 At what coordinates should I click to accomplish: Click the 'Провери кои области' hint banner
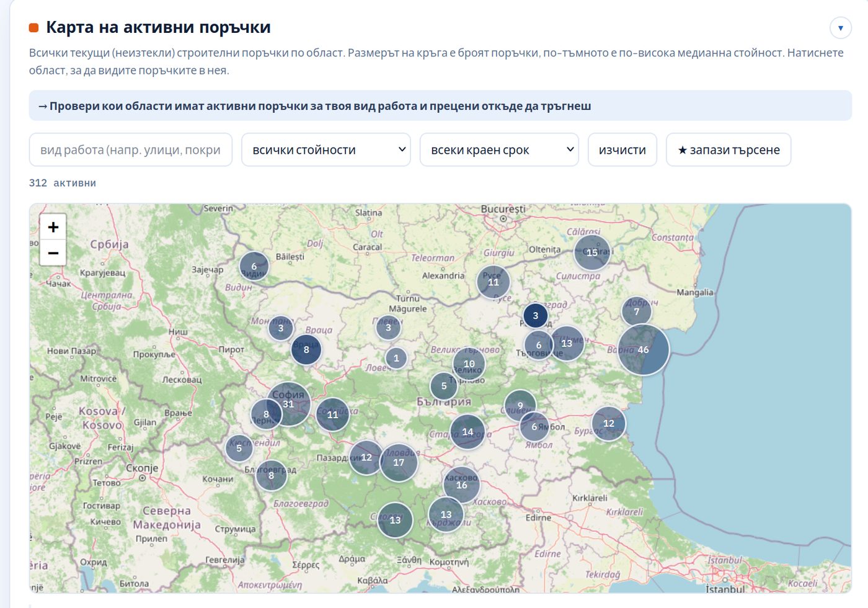pos(440,105)
